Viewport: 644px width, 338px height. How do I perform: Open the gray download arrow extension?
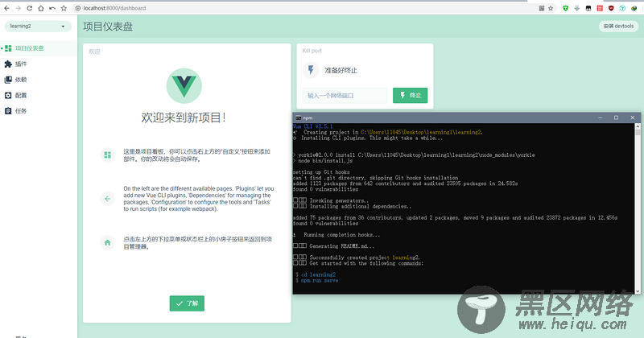[x=577, y=8]
